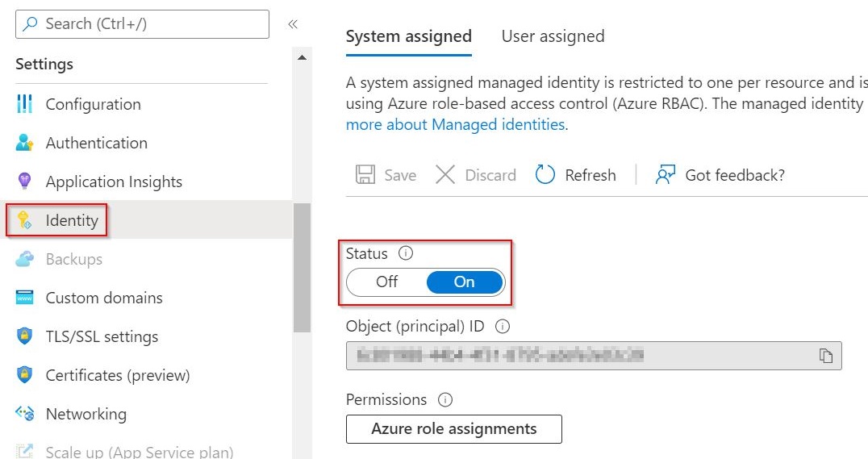View Status info tooltip icon

[x=406, y=253]
